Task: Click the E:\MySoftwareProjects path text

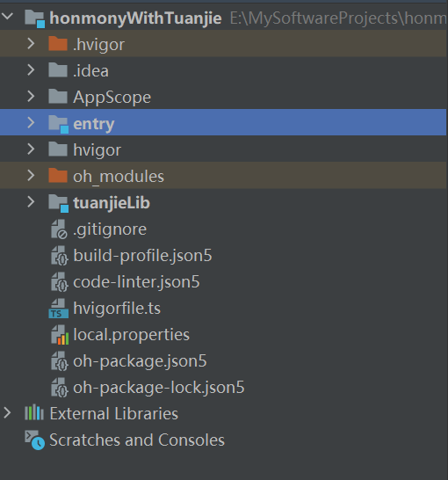Action: [338, 18]
